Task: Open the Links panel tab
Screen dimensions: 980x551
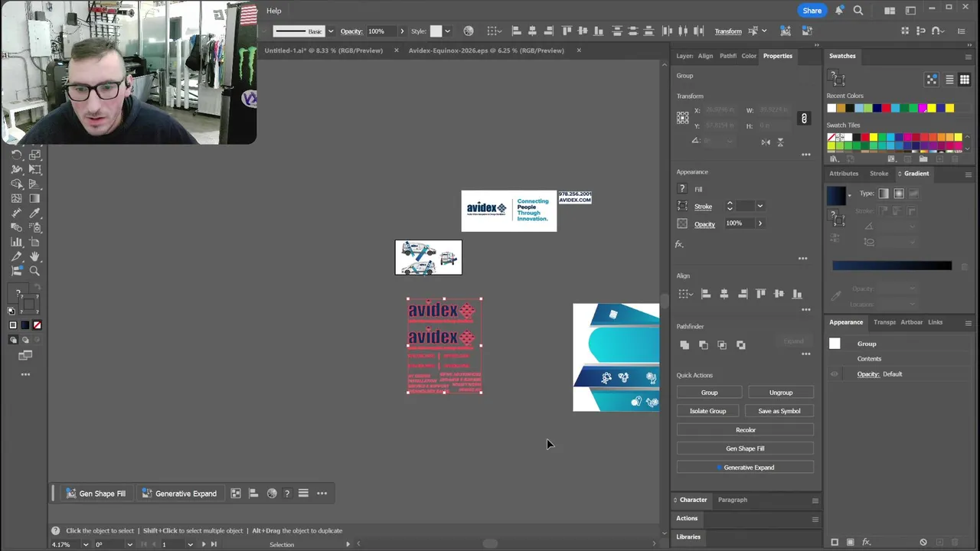Action: coord(935,322)
